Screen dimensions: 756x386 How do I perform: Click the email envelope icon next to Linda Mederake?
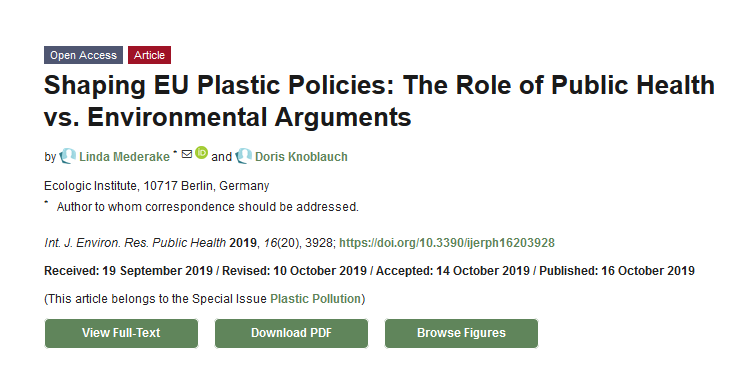(x=187, y=154)
